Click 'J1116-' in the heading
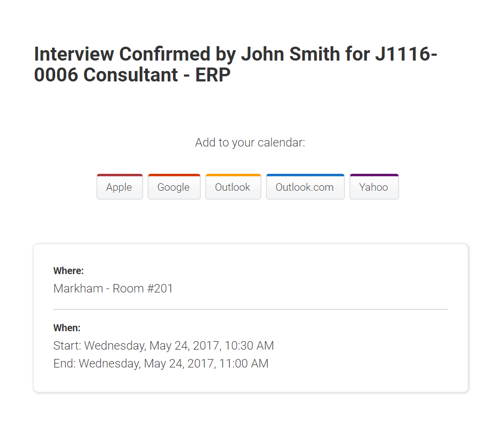Viewport: 504px width, 436px height. coord(406,54)
